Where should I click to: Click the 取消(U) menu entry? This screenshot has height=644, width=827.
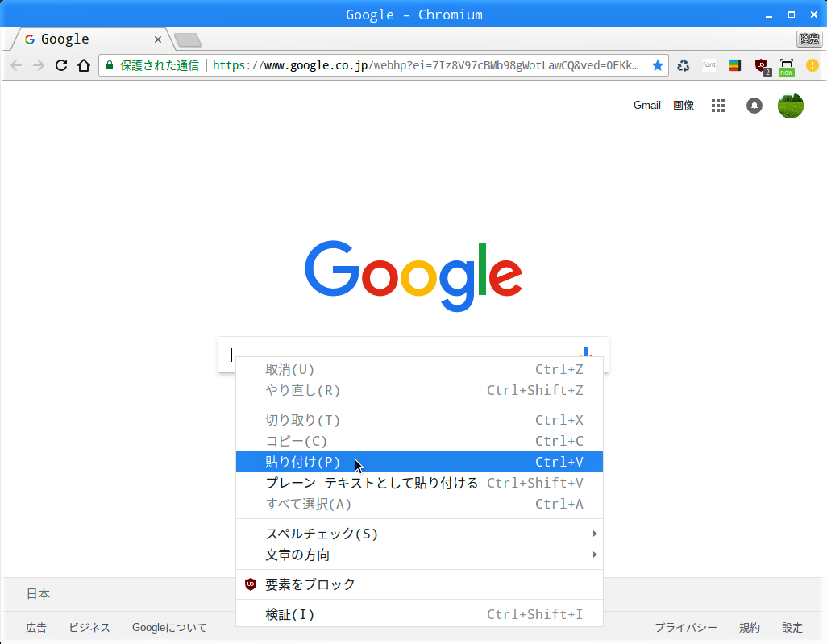click(x=419, y=369)
